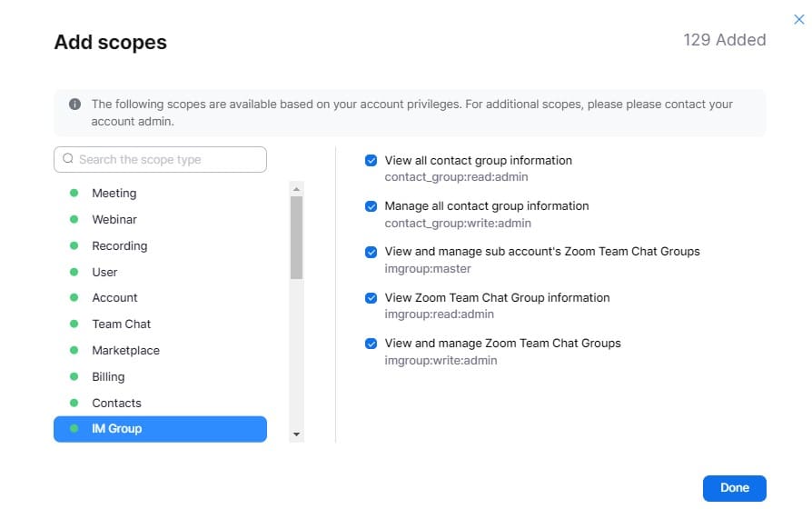The width and height of the screenshot is (812, 529).
Task: Close the Add scopes dialog
Action: click(799, 19)
